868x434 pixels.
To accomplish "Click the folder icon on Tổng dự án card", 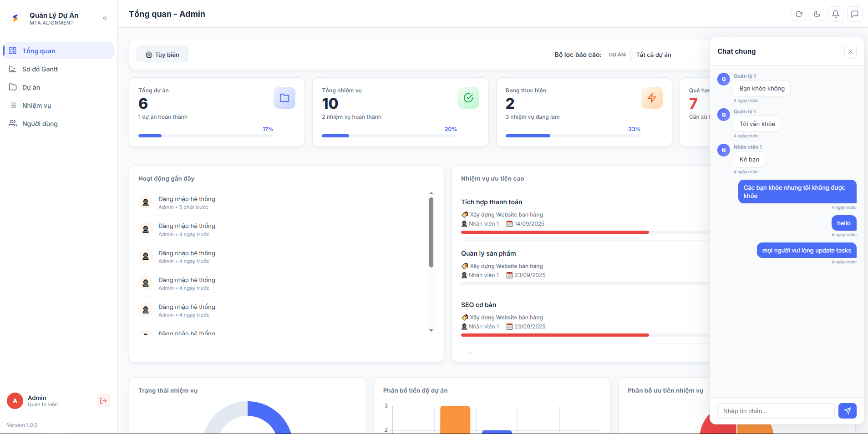I will point(284,98).
